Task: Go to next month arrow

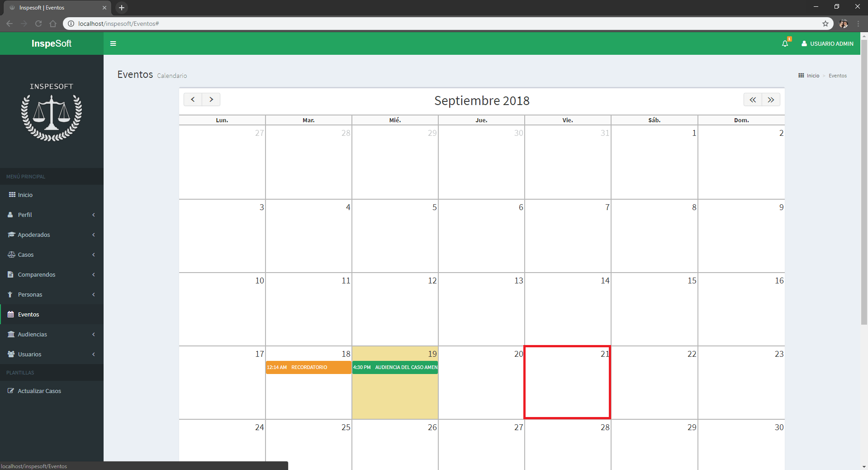Action: (211, 99)
